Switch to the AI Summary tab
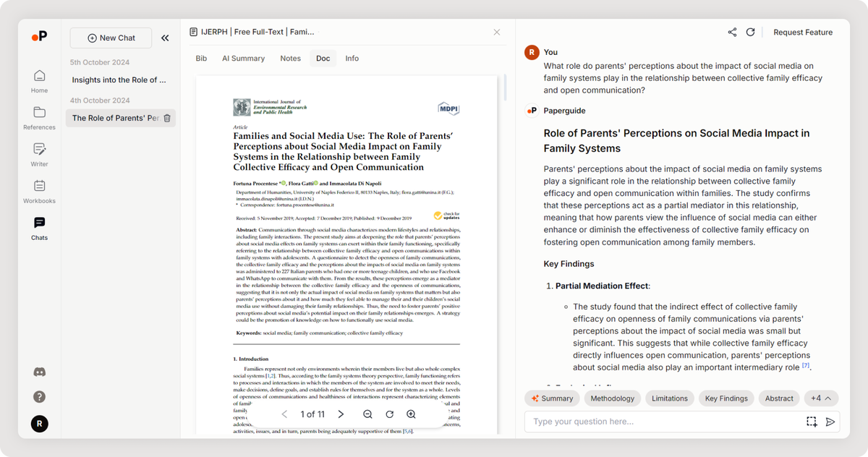868x457 pixels. tap(243, 59)
